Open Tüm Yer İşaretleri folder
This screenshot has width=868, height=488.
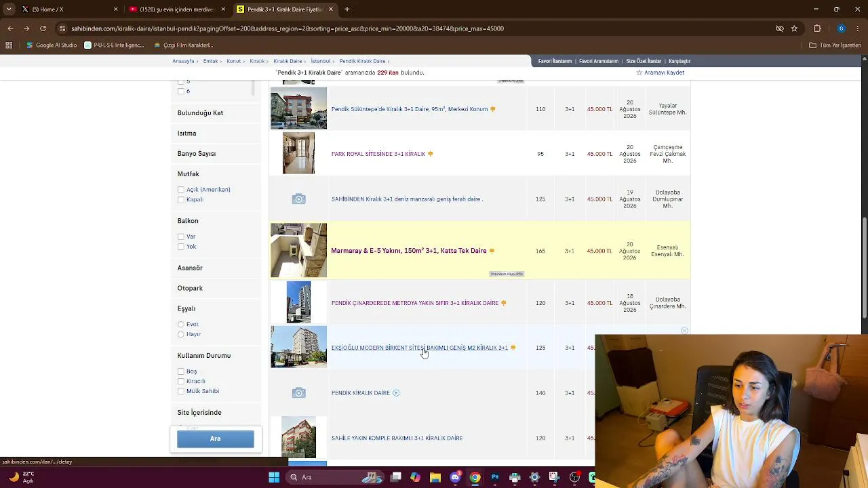click(835, 45)
